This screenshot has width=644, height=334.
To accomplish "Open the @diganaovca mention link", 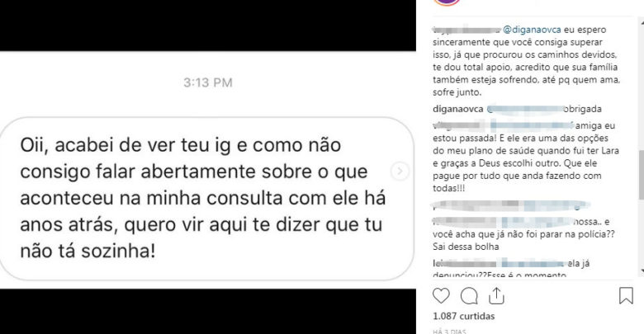I will [x=532, y=30].
